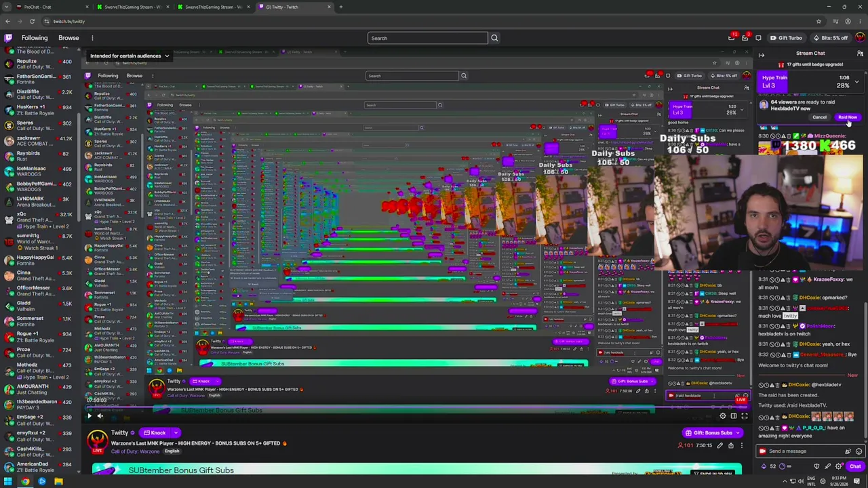Toggle mute on the stream player
The width and height of the screenshot is (868, 488).
point(100,416)
